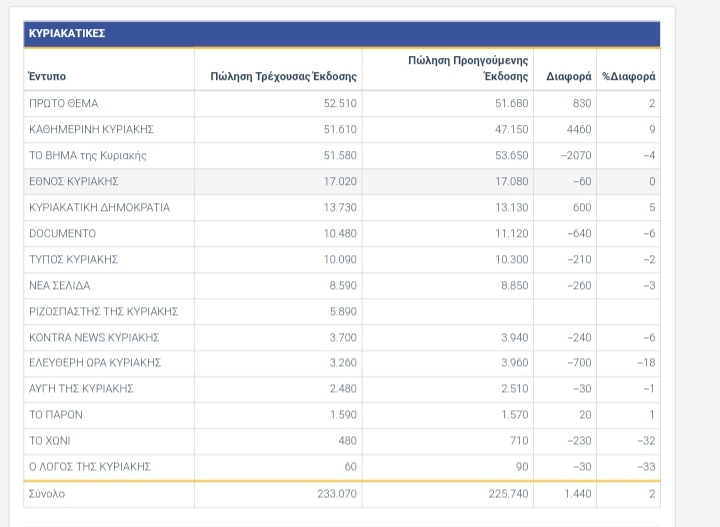Select previous sales value 47.150
The image size is (720, 527).
(x=512, y=129)
